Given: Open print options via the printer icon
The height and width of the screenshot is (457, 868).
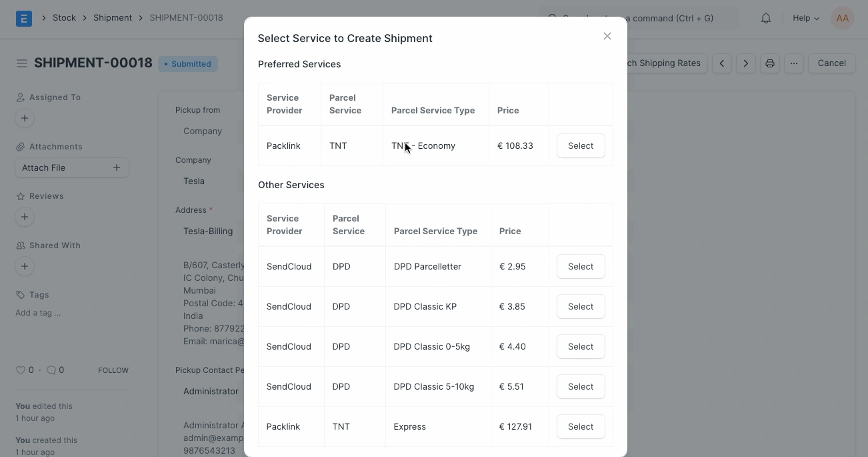Looking at the screenshot, I should click(x=770, y=63).
